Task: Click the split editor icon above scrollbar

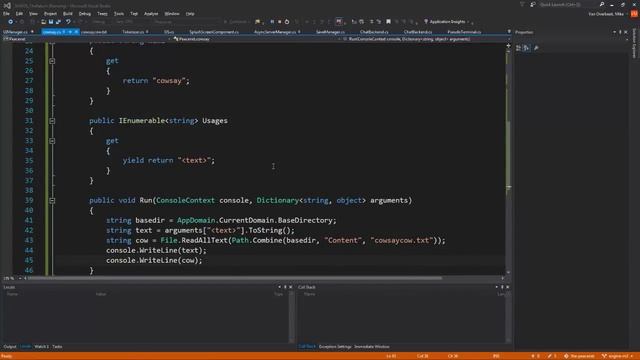Action: click(x=509, y=46)
